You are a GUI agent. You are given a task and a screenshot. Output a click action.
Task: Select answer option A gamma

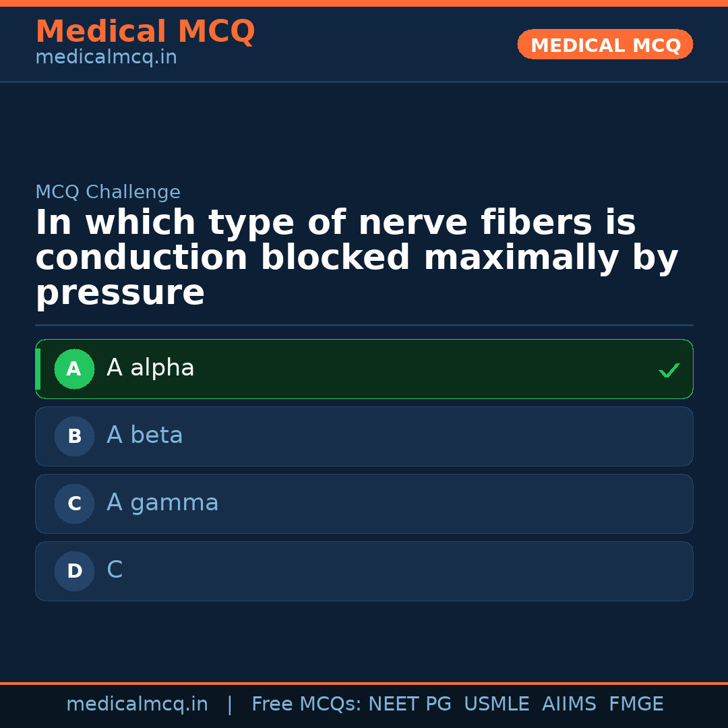point(364,504)
